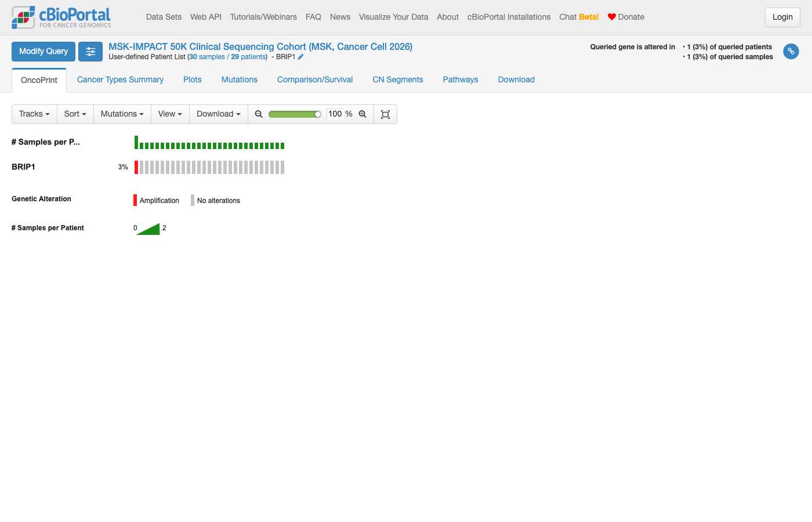Screen dimensions: 812x522
Task: Open the Web API link
Action: point(206,17)
